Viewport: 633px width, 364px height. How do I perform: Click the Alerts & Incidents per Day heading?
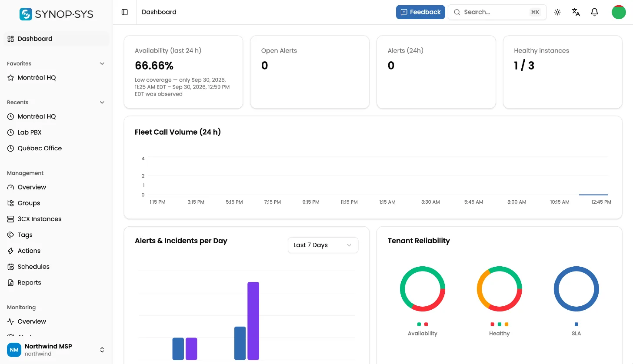[x=181, y=241]
